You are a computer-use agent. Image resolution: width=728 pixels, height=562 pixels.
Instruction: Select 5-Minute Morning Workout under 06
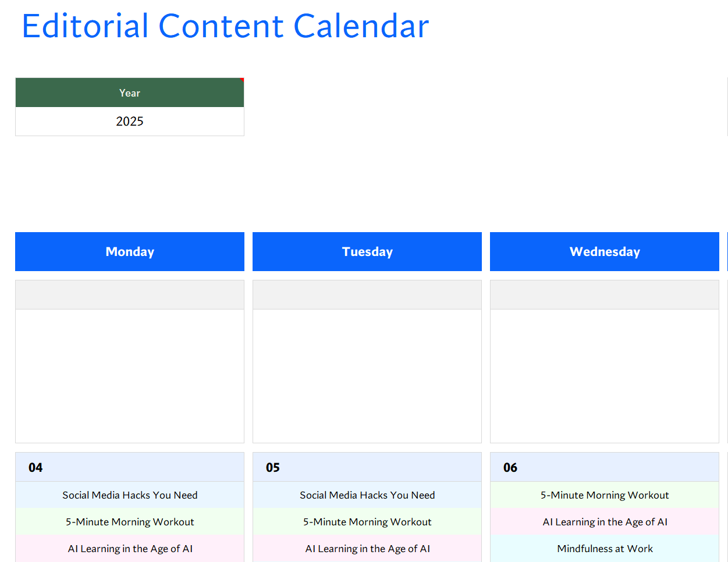(605, 495)
